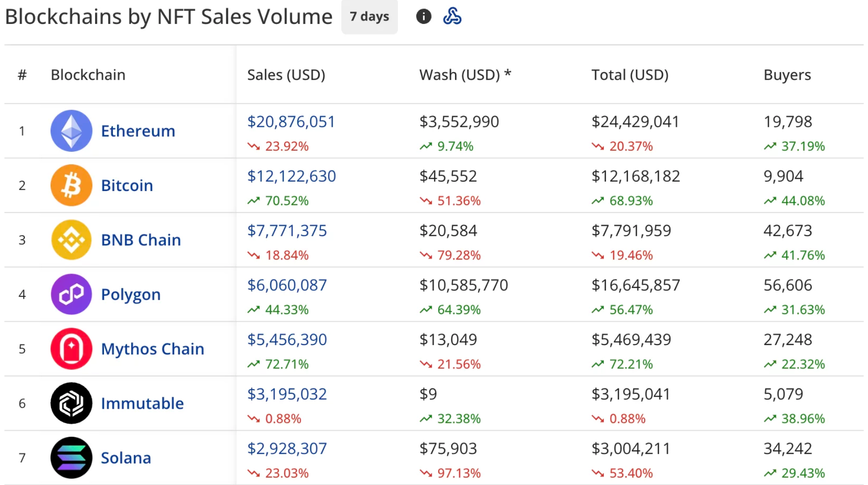Open the Ethereum blockchain link
The height and width of the screenshot is (485, 868).
pyautogui.click(x=138, y=131)
